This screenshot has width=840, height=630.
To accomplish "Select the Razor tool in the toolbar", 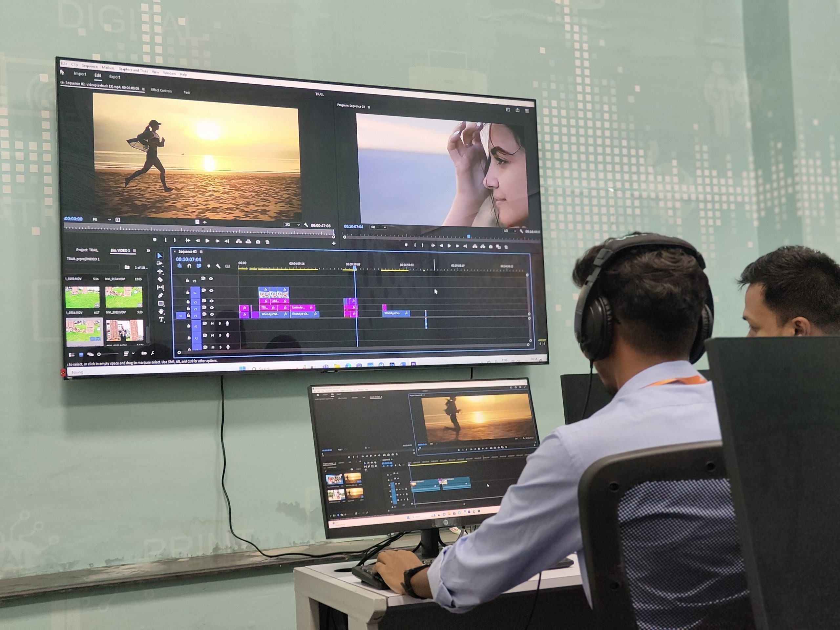I will pos(160,280).
